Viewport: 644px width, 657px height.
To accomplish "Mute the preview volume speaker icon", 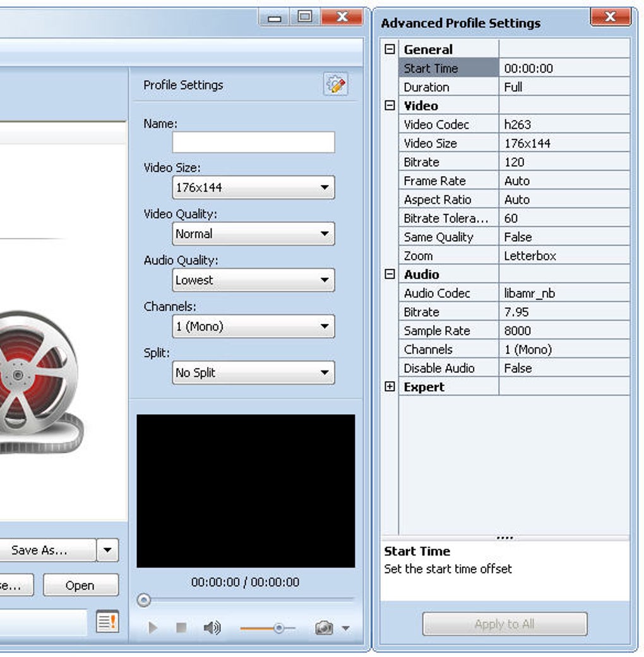I will pos(212,627).
